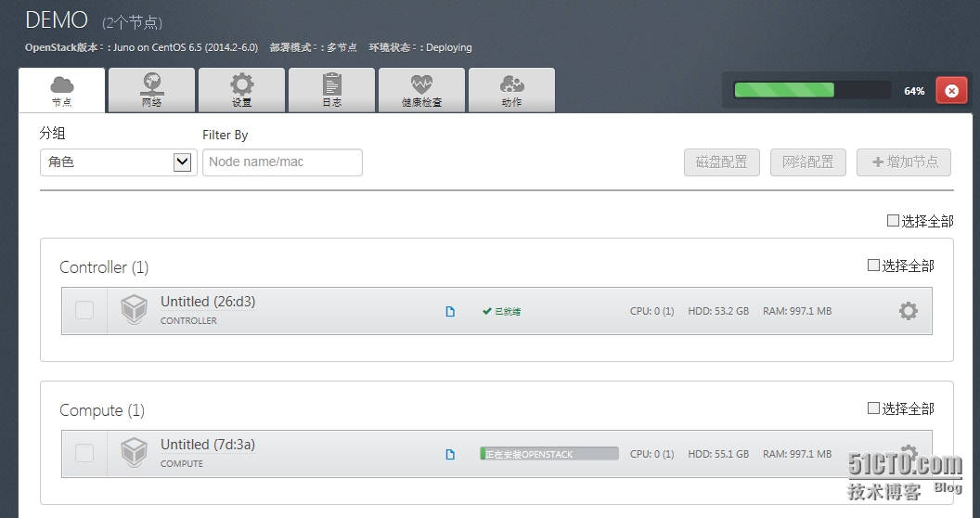980x518 pixels.
Task: Click HDD: 55.1 GB on Compute node
Action: [x=718, y=454]
